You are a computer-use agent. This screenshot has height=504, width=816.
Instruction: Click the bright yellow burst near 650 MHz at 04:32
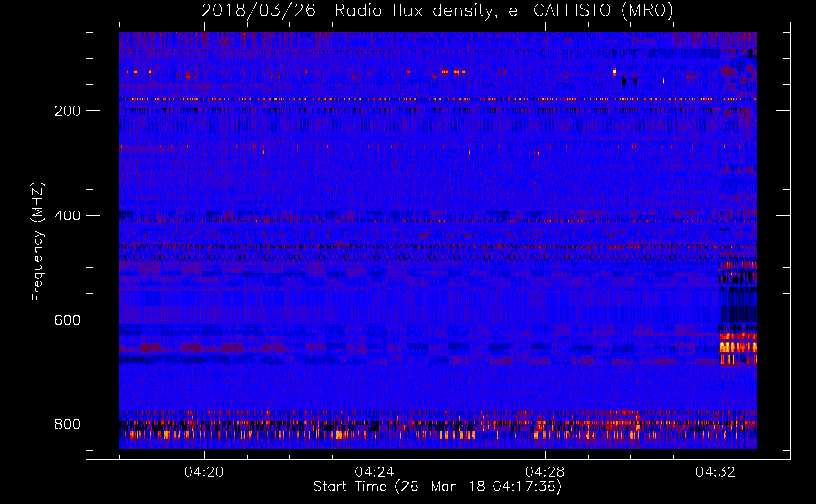pos(738,347)
